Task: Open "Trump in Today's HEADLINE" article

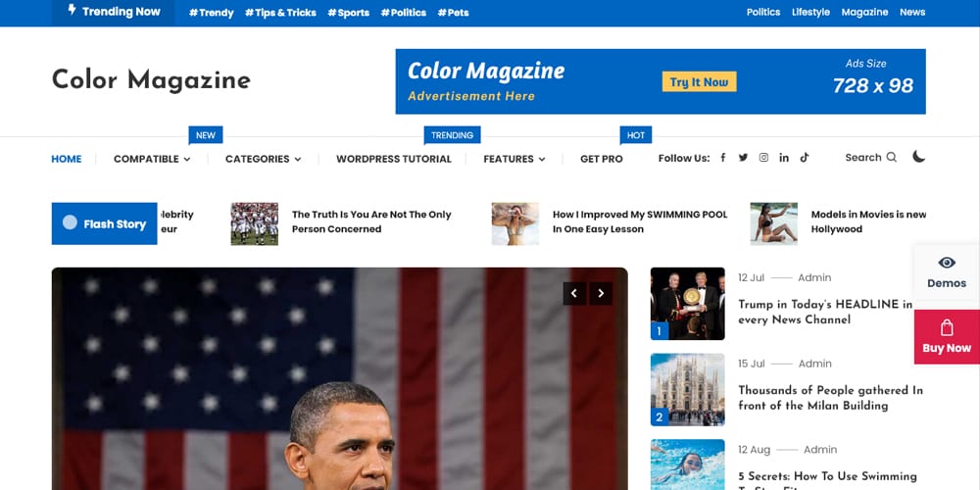Action: (x=825, y=312)
